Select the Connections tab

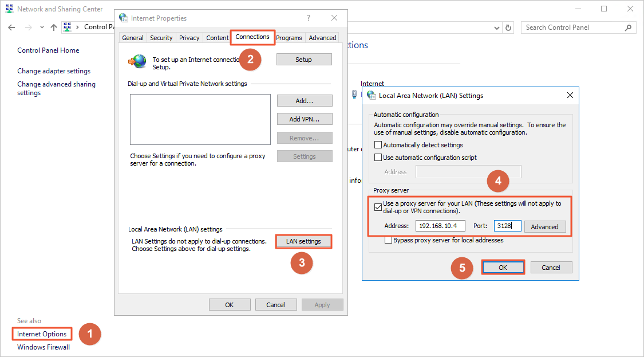[x=252, y=37]
